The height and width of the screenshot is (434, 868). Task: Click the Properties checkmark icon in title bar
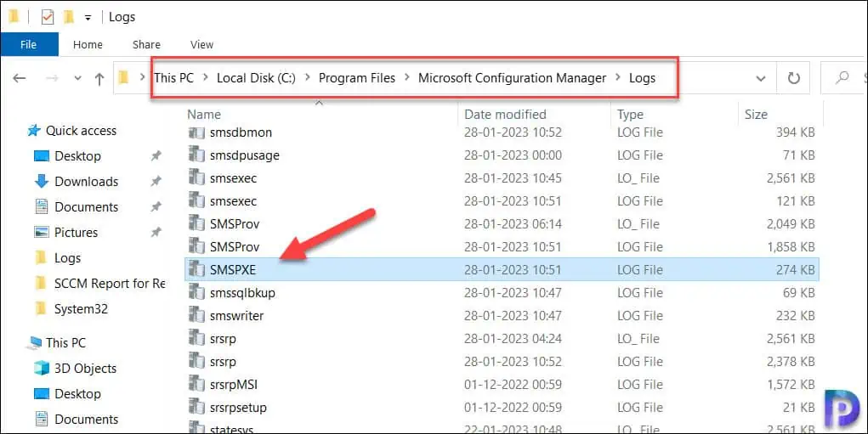point(48,17)
